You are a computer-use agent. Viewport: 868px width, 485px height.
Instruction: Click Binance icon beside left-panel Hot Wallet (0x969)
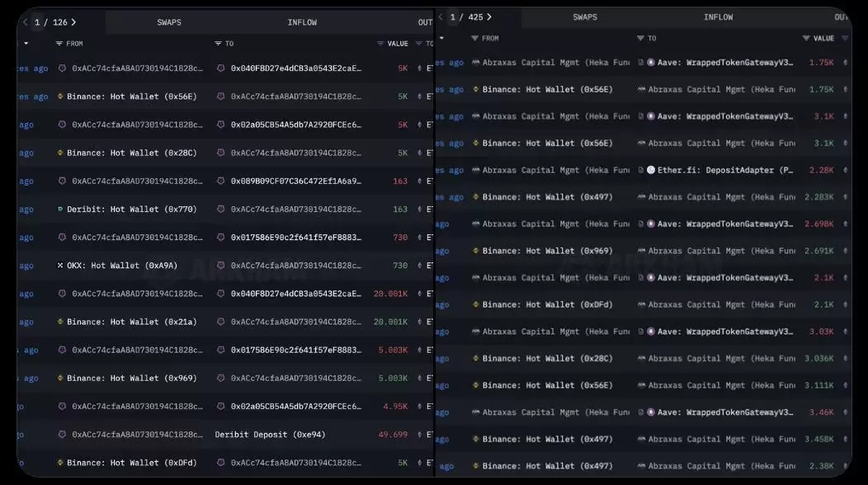[59, 378]
